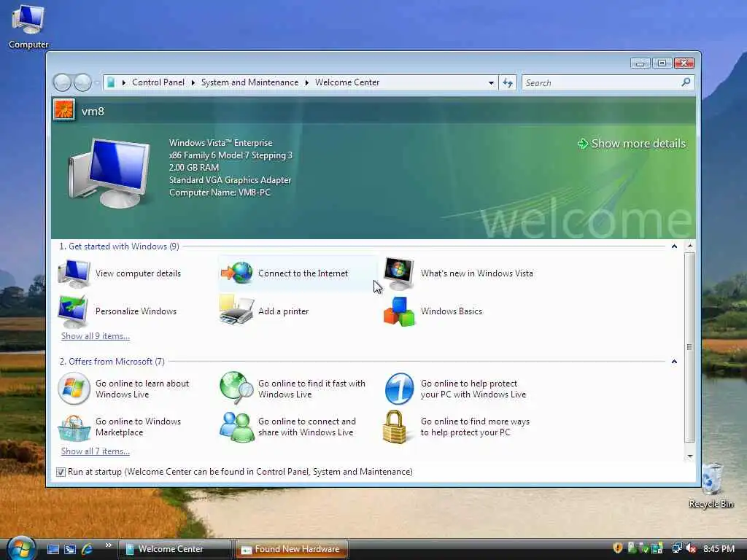Click the Windows Live OneCare icon
This screenshot has width=747, height=560.
pos(399,389)
